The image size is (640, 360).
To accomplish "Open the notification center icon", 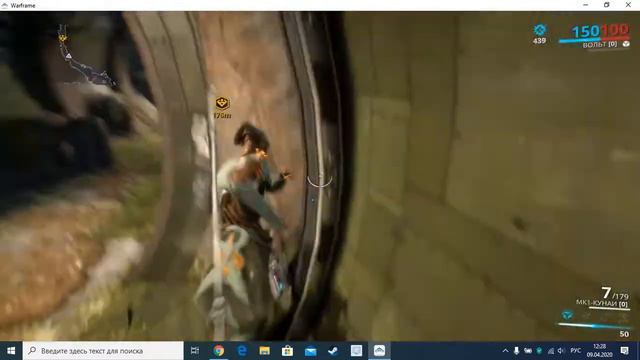I will [x=624, y=351].
